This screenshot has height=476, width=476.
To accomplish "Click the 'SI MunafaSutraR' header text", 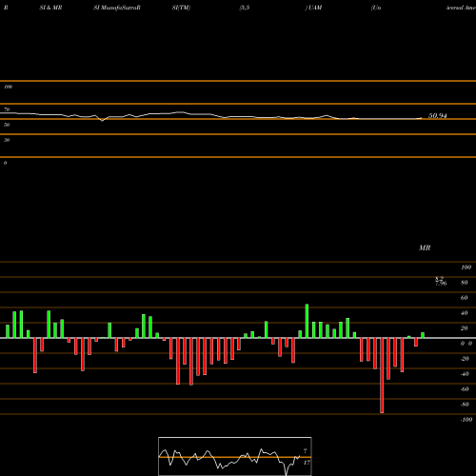I will pos(117,8).
